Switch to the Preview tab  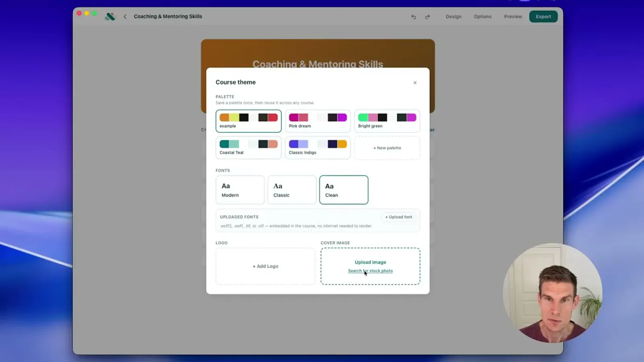[x=513, y=16]
